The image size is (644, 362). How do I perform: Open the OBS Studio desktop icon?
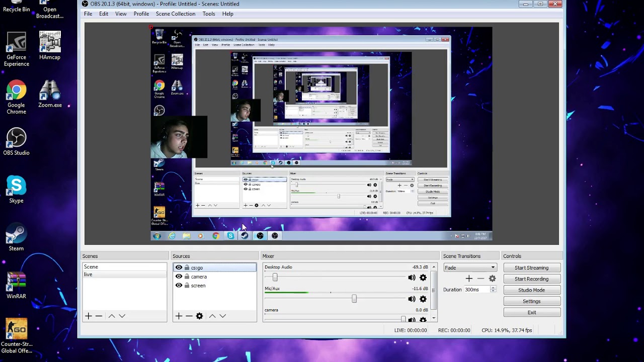[16, 142]
